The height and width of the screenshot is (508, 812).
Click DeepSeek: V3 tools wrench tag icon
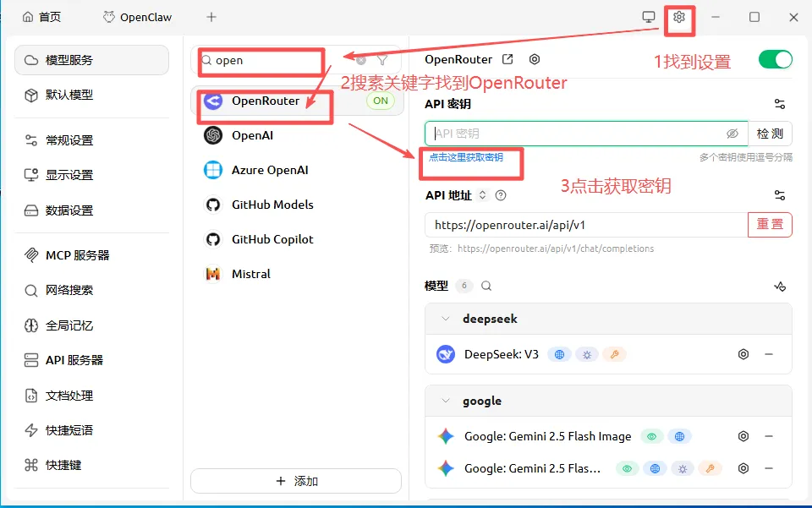[x=614, y=355]
